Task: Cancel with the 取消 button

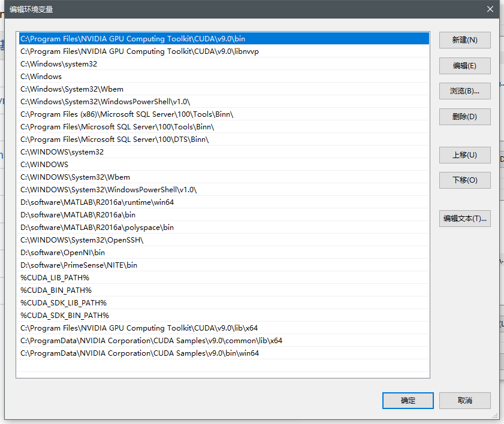Action: coord(465,401)
